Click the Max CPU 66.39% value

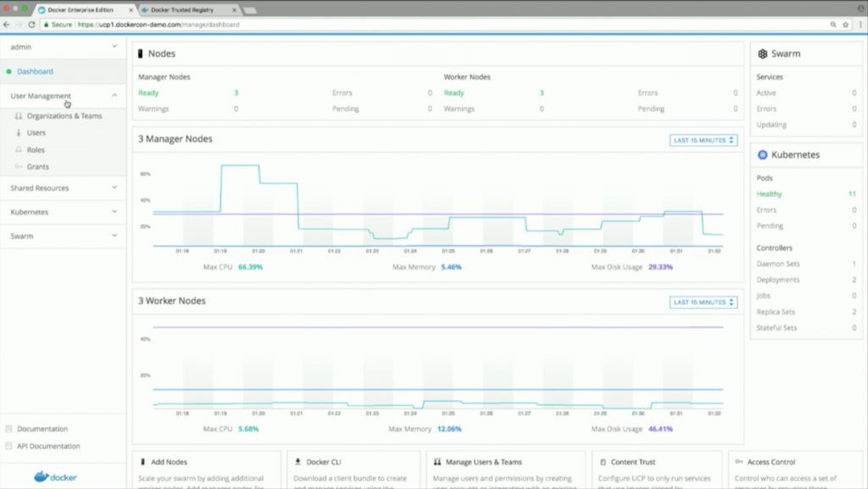pos(250,267)
